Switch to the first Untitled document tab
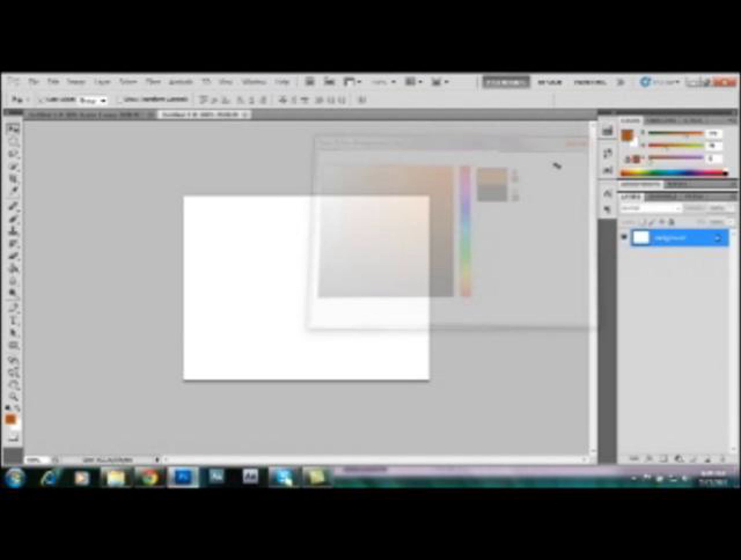741x560 pixels. click(x=84, y=115)
